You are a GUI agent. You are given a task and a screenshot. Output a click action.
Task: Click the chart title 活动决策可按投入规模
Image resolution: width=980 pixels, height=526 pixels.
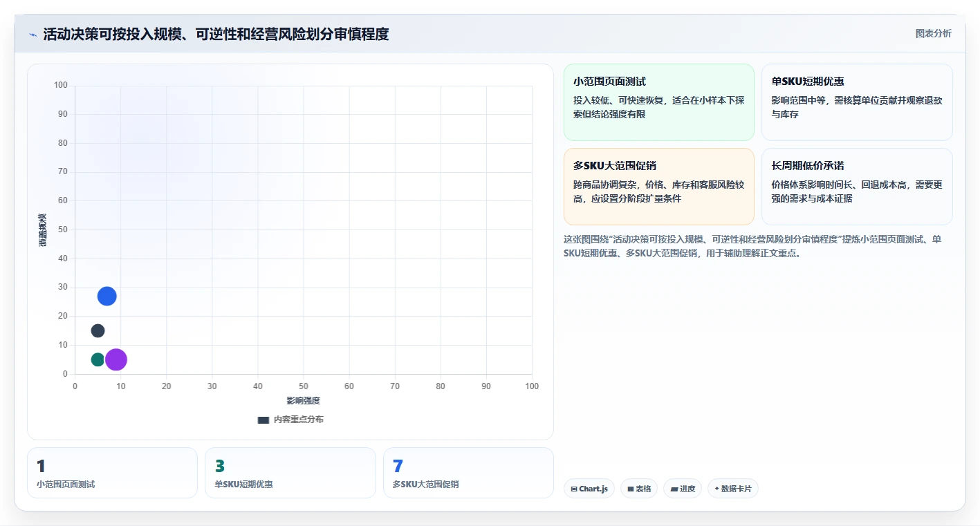click(x=216, y=34)
